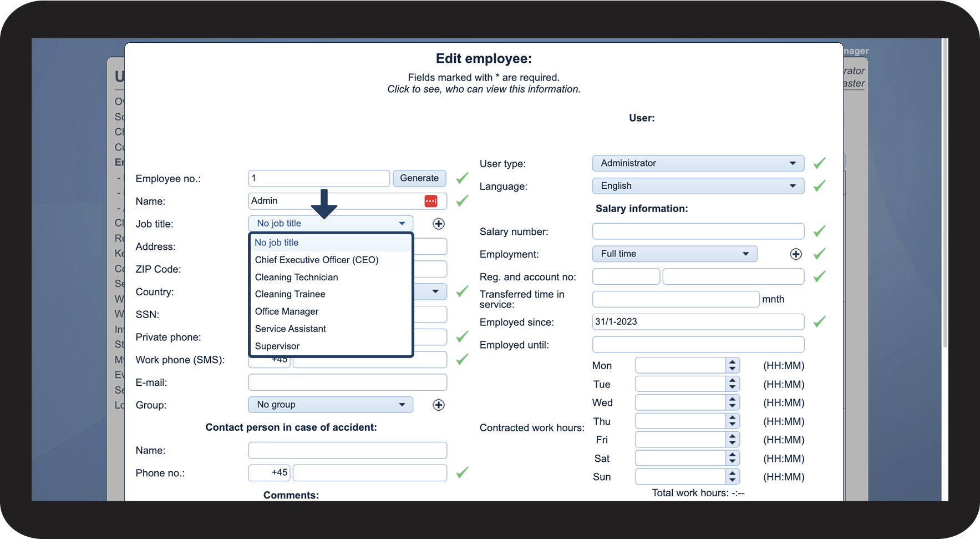
Task: Select 'Supervisor' job title
Action: point(331,346)
